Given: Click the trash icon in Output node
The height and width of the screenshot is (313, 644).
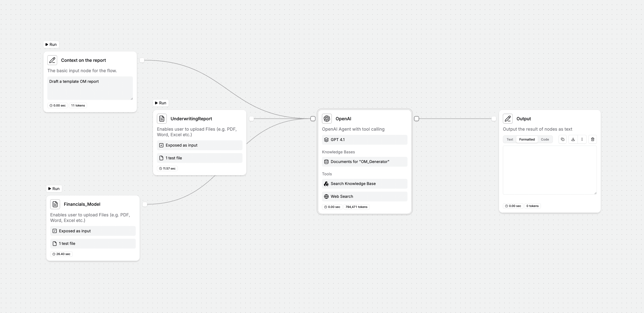Looking at the screenshot, I should click(x=593, y=139).
